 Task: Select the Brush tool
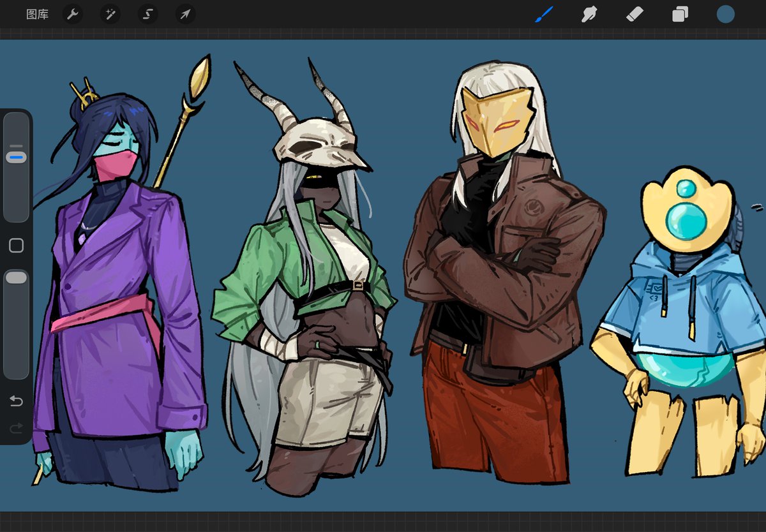(544, 14)
